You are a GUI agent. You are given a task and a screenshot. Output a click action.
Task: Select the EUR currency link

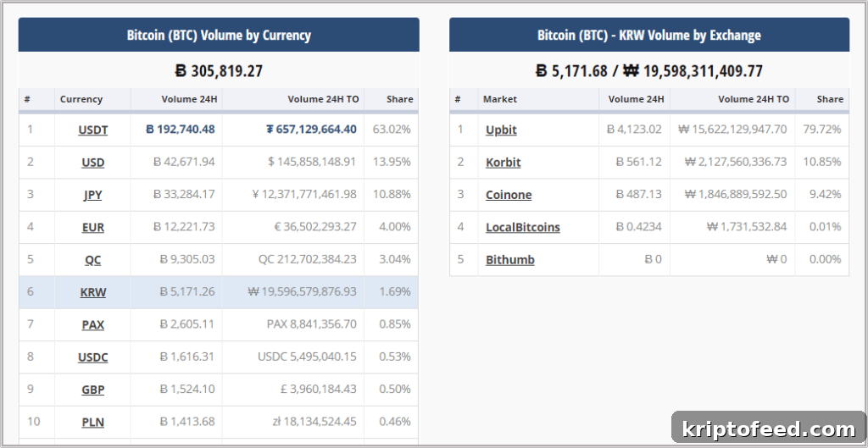pyautogui.click(x=93, y=227)
